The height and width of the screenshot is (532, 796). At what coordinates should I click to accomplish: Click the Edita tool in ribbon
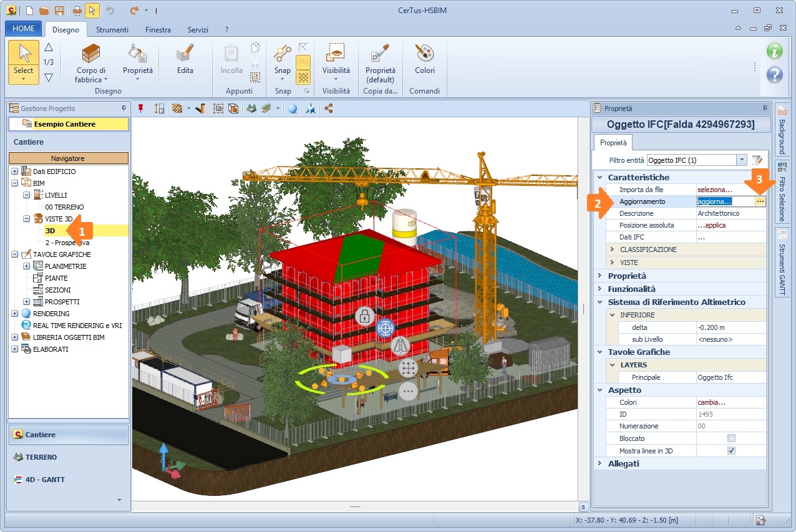pos(185,60)
